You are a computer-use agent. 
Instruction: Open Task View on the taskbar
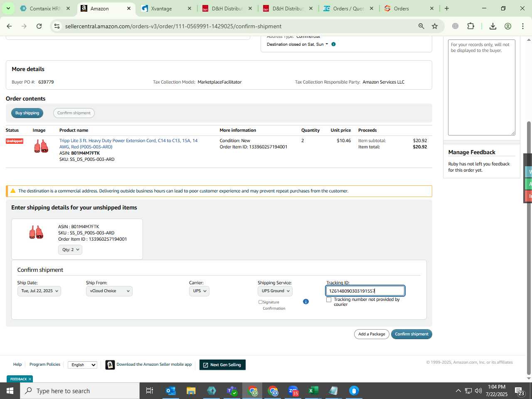click(150, 391)
